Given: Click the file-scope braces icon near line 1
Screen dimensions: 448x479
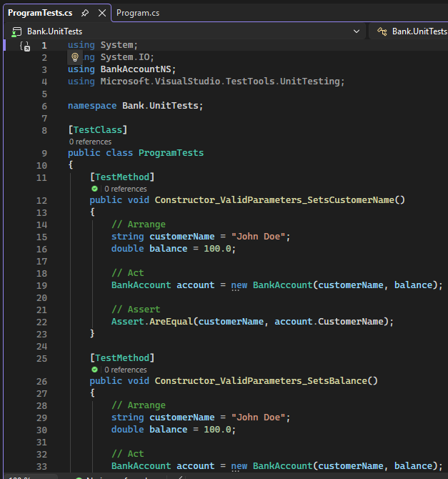Looking at the screenshot, I should (x=25, y=46).
